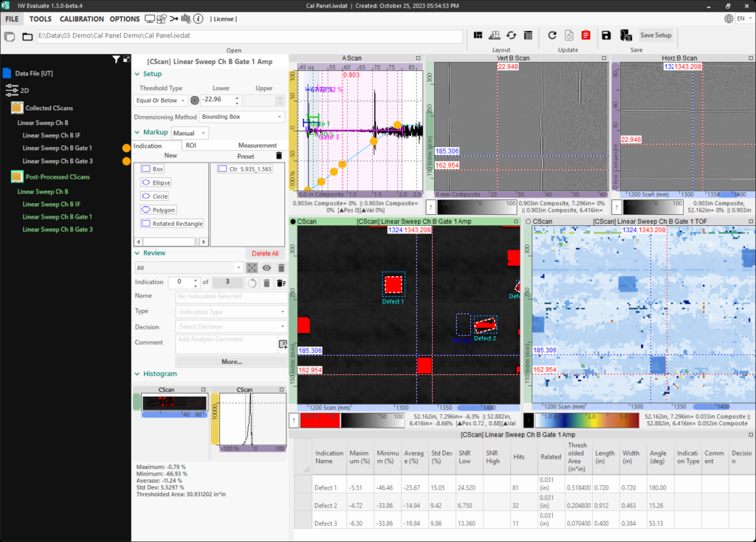Click the trash icon next to Preset
Screen dimensions: 756x542
(x=278, y=156)
